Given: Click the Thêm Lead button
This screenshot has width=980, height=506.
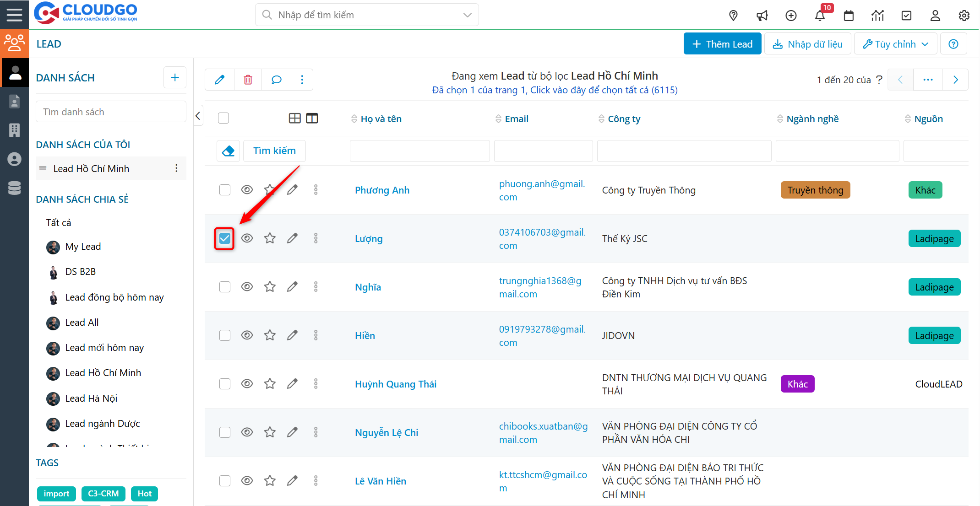Looking at the screenshot, I should coord(722,44).
